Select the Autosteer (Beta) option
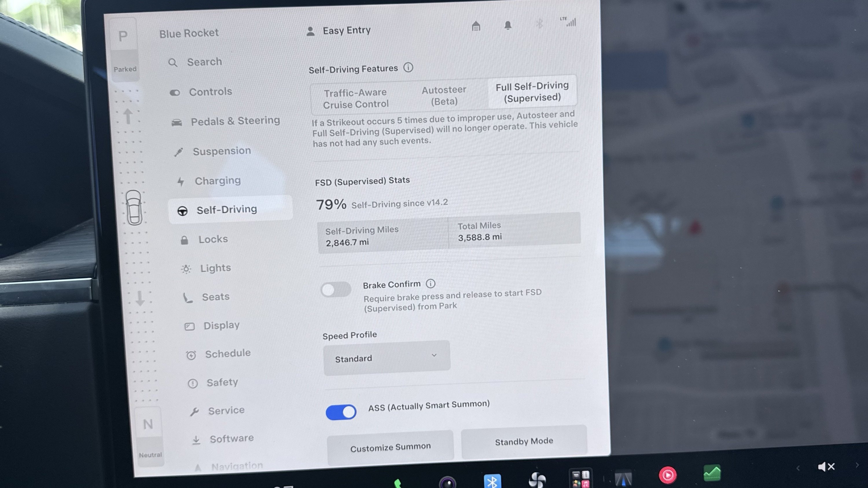868x488 pixels. point(444,95)
